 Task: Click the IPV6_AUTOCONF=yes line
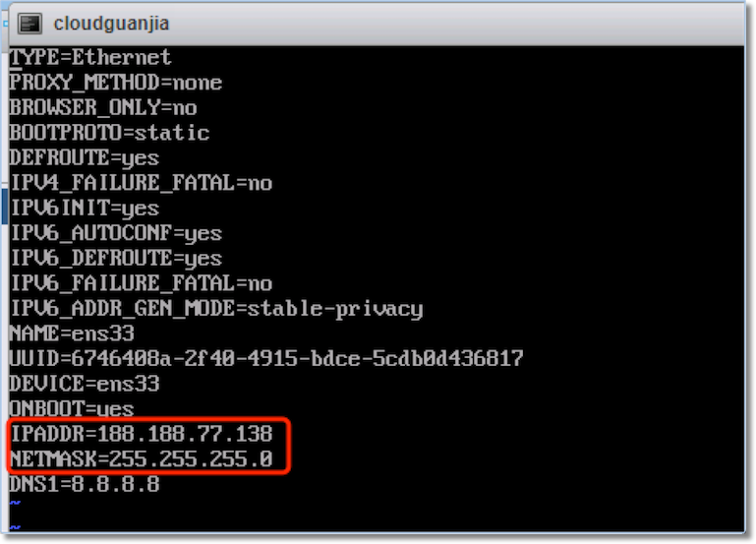tap(116, 233)
